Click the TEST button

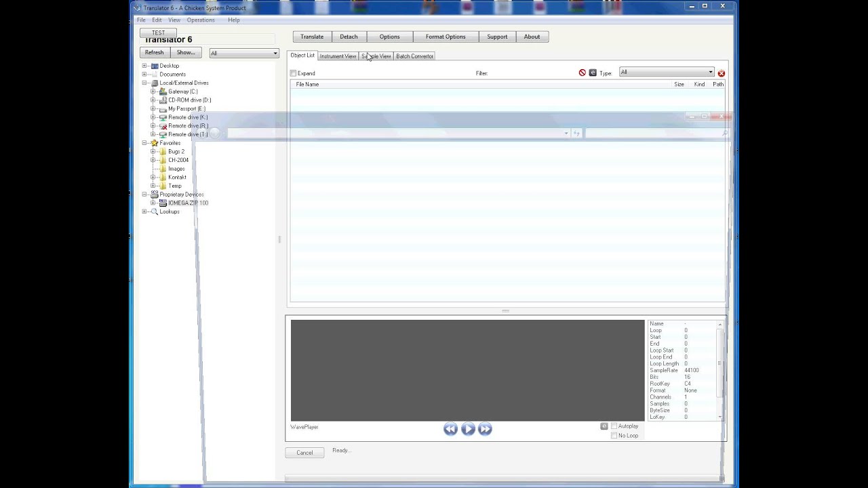pos(158,33)
